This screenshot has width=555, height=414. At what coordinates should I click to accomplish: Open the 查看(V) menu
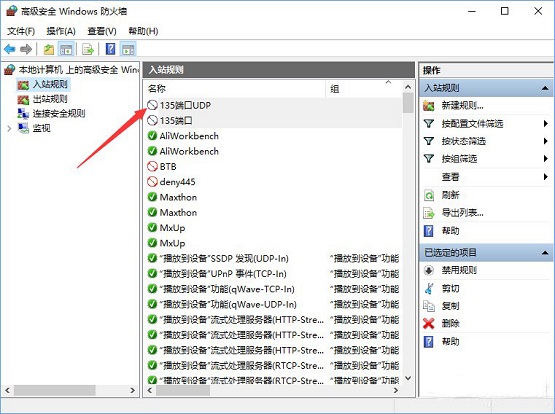click(x=102, y=31)
